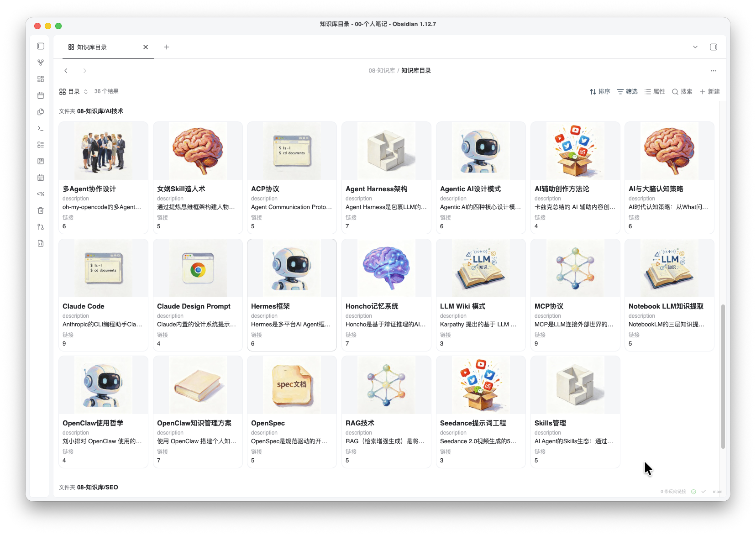The height and width of the screenshot is (535, 756).
Task: Click the main branch indicator in status bar
Action: pyautogui.click(x=717, y=492)
